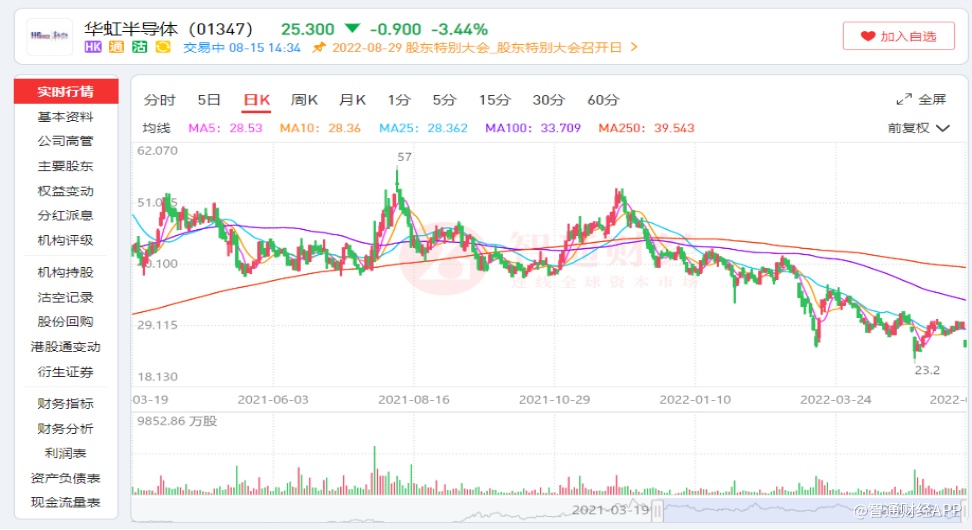This screenshot has height=530, width=972.
Task: Switch to the 60分 chart tab
Action: click(x=603, y=100)
